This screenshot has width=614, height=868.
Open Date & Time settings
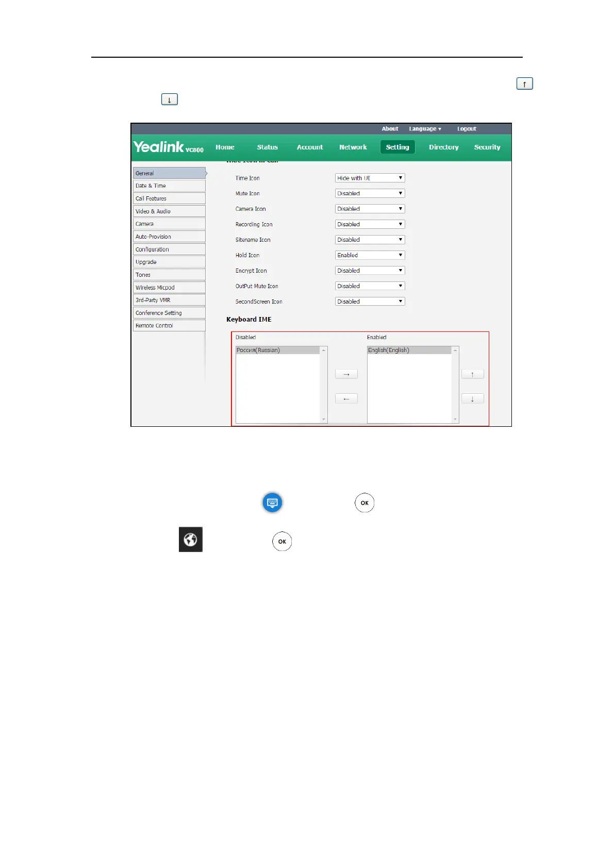169,186
